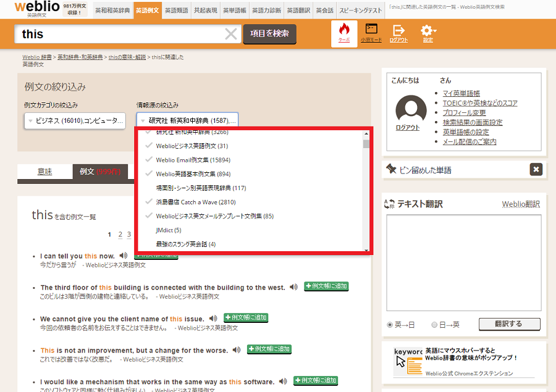The image size is (556, 392).
Task: Open 英語類語 tab
Action: coord(176,10)
